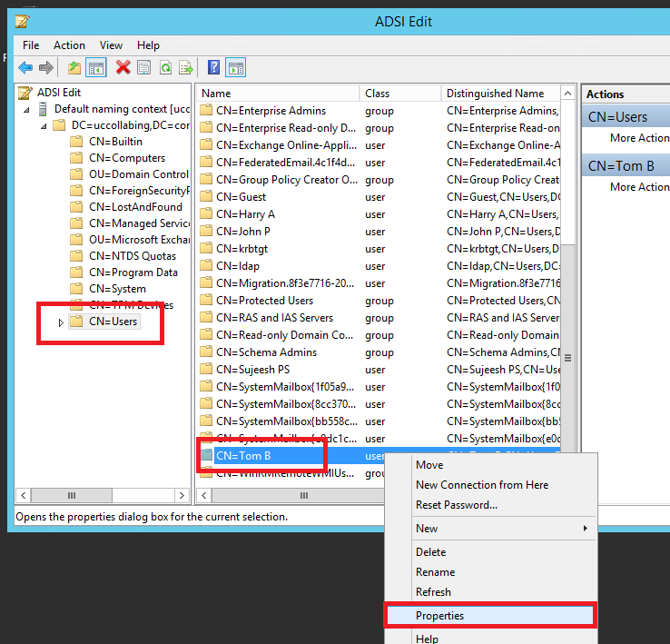Viewport: 670px width, 644px height.
Task: Select CN=Program Data in the tree
Action: (133, 272)
